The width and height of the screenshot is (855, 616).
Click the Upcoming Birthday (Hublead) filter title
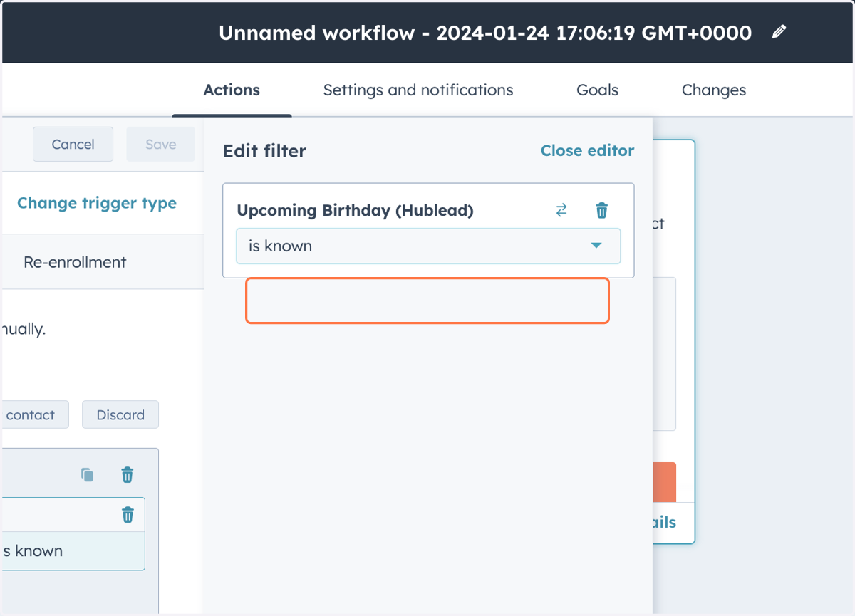(x=355, y=211)
